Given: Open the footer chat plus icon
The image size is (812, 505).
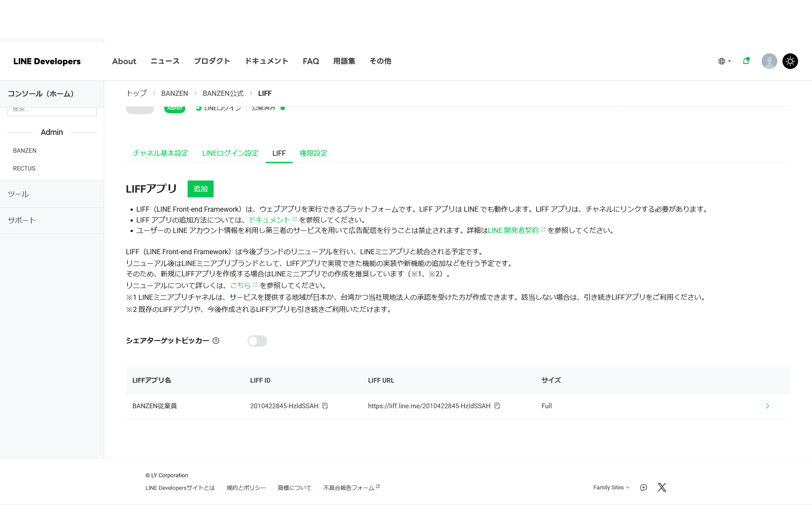Looking at the screenshot, I should tap(644, 488).
